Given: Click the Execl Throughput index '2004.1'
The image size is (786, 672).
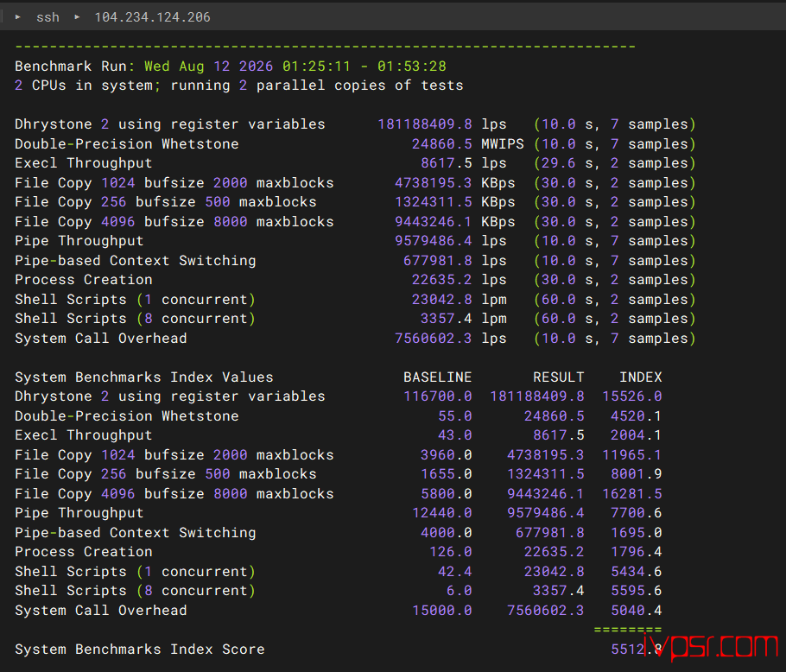Looking at the screenshot, I should [636, 435].
